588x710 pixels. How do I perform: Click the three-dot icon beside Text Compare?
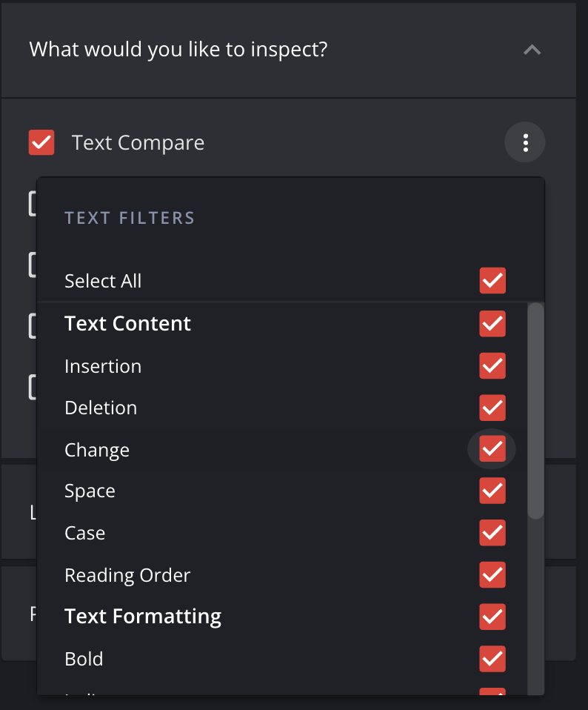coord(525,142)
